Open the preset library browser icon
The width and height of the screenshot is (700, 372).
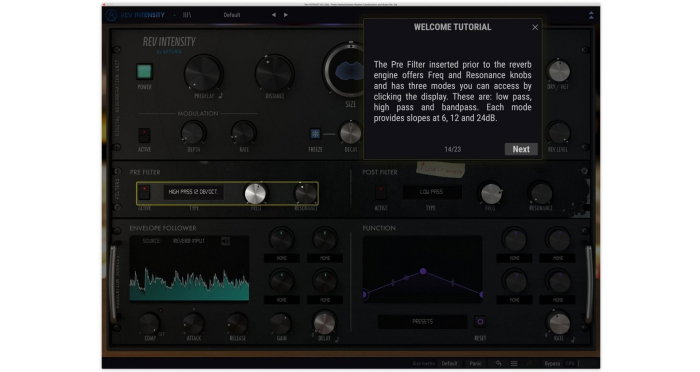point(187,15)
